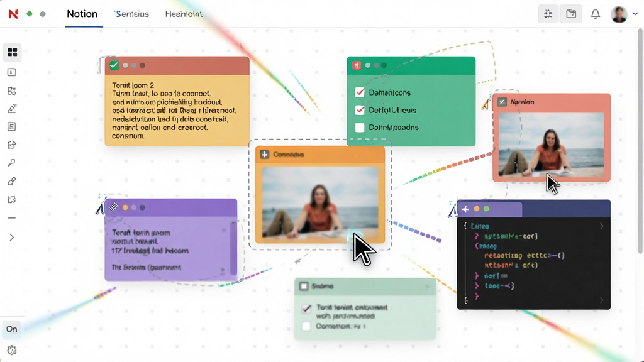Expand the bottom chevron in the code card
644x362 pixels.
coord(602,300)
